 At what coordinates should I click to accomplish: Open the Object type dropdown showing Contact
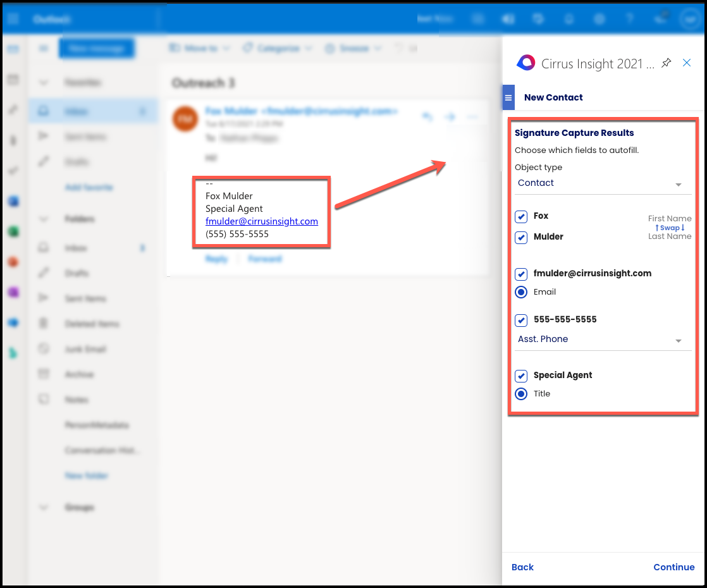(x=603, y=183)
